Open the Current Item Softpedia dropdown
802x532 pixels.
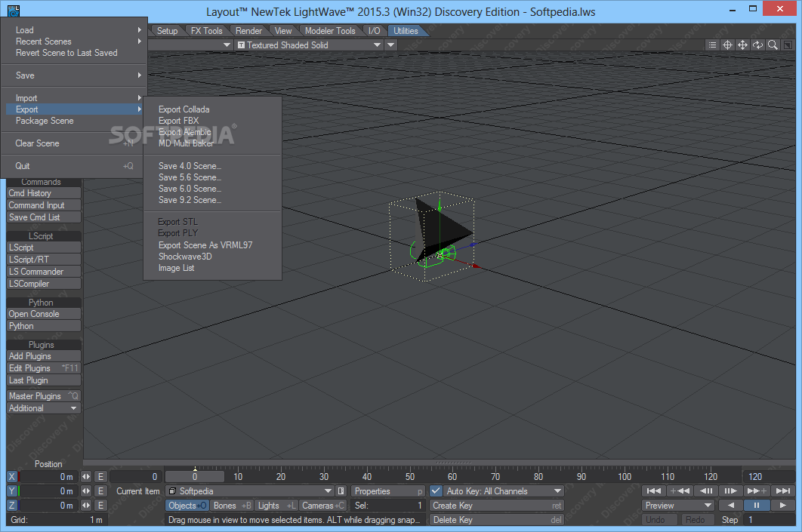tap(250, 490)
